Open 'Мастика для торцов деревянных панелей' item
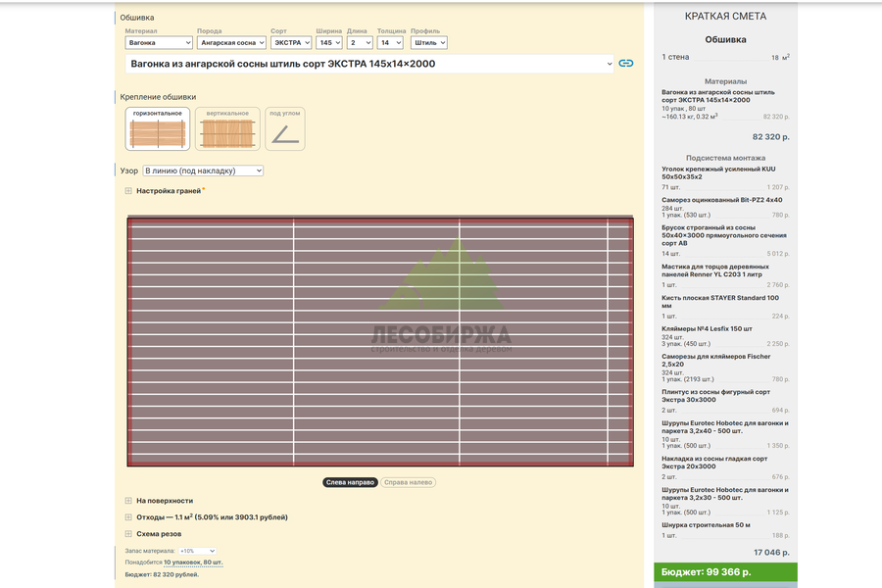The image size is (882, 588). [715, 270]
